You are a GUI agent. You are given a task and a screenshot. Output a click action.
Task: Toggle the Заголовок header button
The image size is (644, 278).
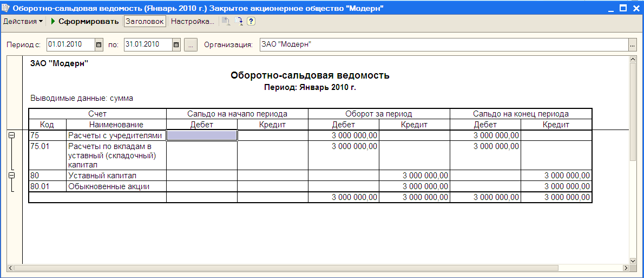click(x=145, y=21)
